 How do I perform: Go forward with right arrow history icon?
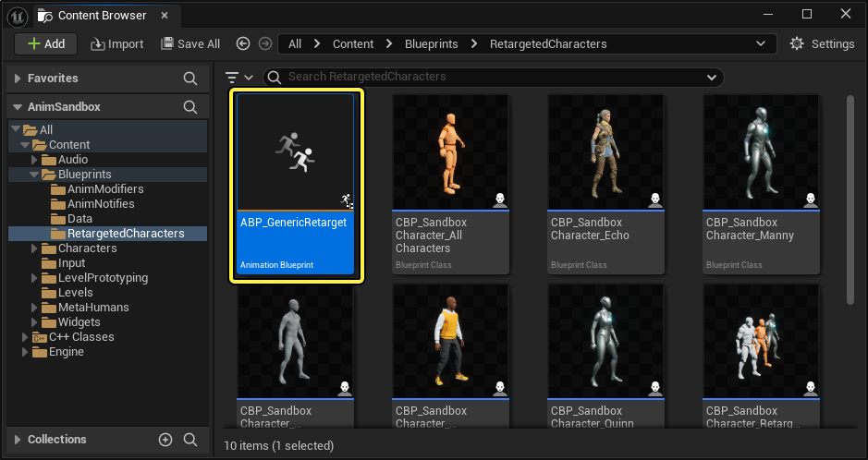pos(265,43)
